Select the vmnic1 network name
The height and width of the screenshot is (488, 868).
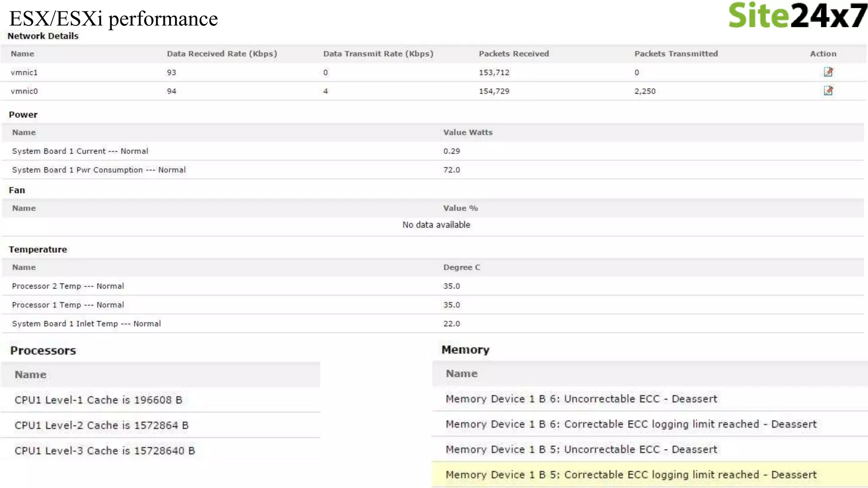(24, 72)
